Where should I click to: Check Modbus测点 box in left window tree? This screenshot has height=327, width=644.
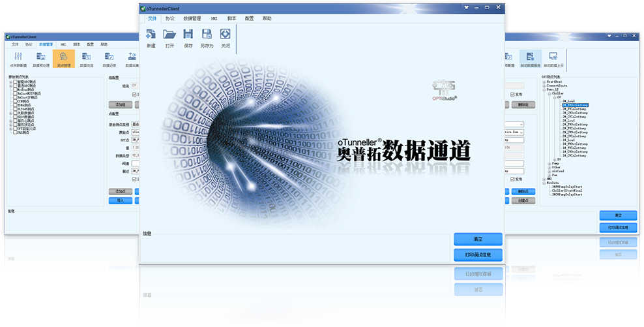click(x=15, y=89)
